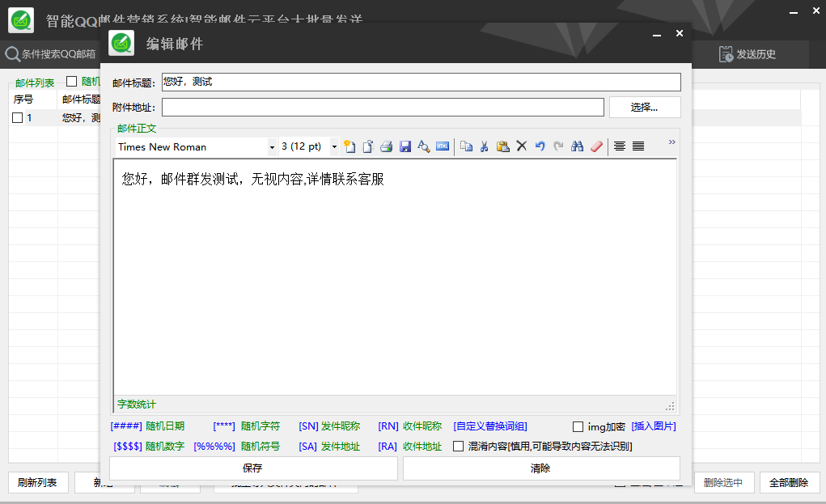Image resolution: width=826 pixels, height=504 pixels.
Task: Click the New document icon in editor toolbar
Action: [349, 146]
